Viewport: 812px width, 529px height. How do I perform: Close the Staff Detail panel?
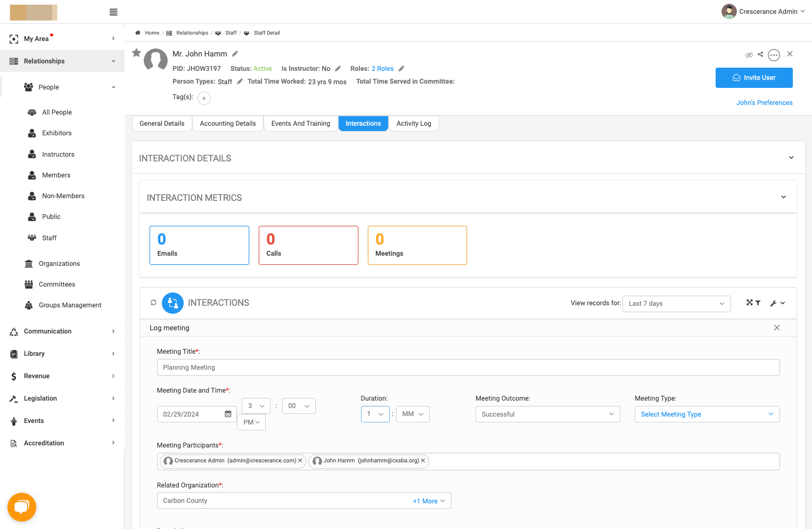click(x=790, y=54)
